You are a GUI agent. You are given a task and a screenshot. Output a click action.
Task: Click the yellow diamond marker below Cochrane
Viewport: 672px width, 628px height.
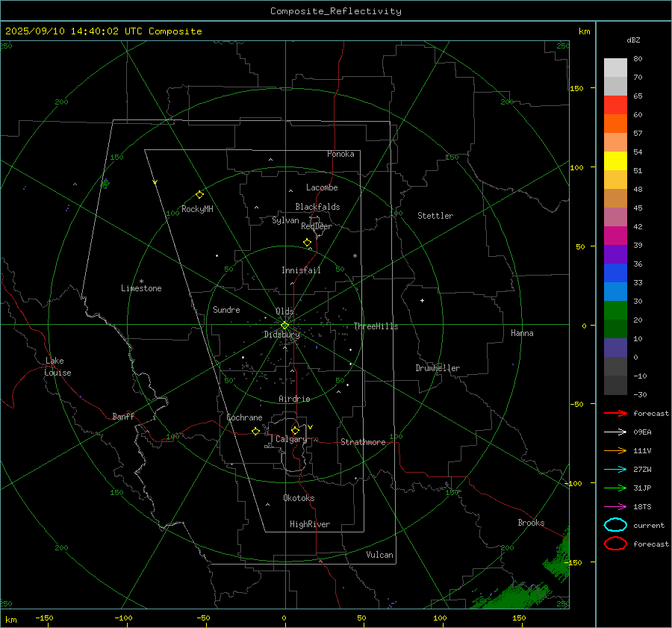pos(256,432)
